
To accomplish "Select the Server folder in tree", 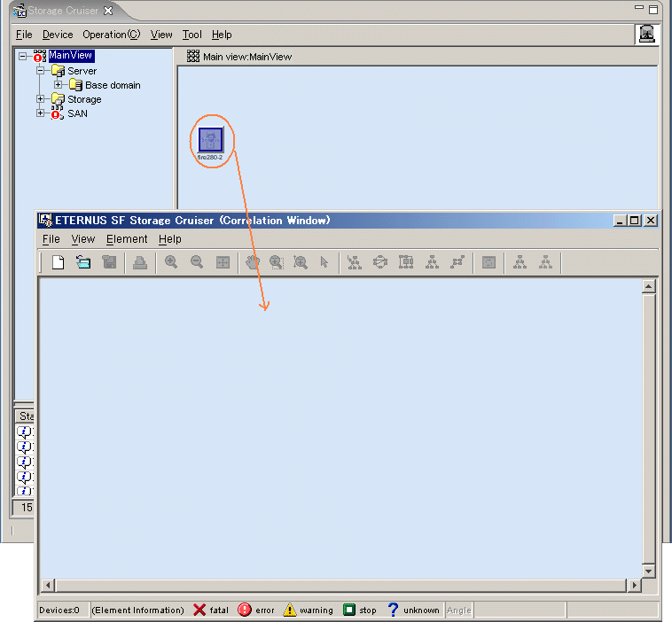I will [82, 71].
